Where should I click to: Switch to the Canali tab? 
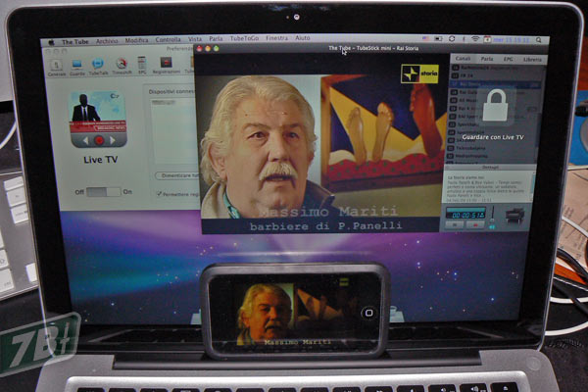(464, 60)
